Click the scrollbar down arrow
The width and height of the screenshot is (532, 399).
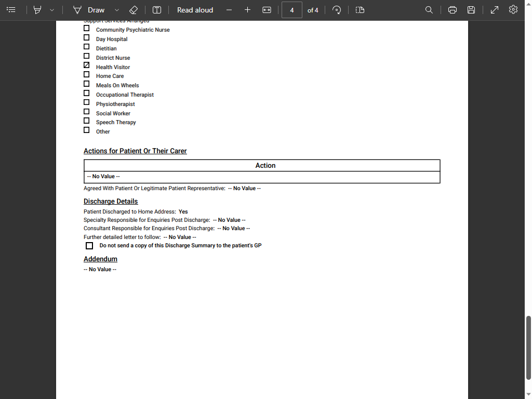pos(528,395)
